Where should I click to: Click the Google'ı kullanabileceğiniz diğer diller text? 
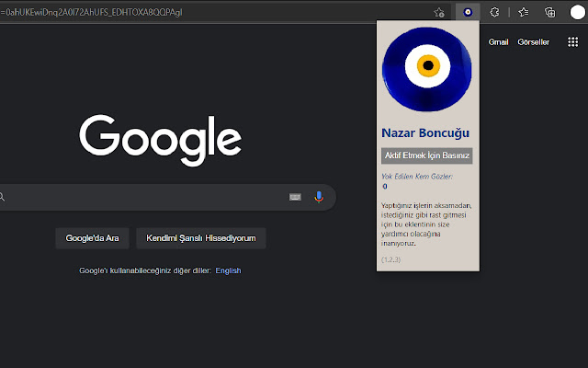point(145,270)
